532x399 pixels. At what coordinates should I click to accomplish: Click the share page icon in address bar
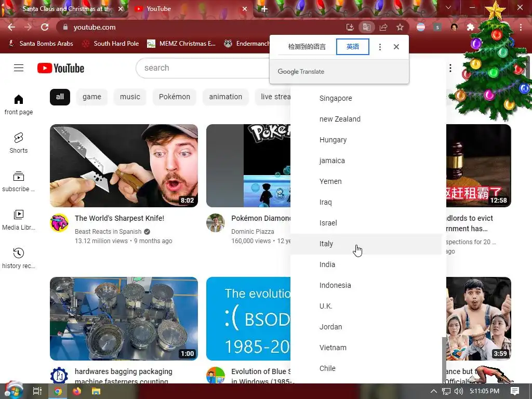[383, 27]
